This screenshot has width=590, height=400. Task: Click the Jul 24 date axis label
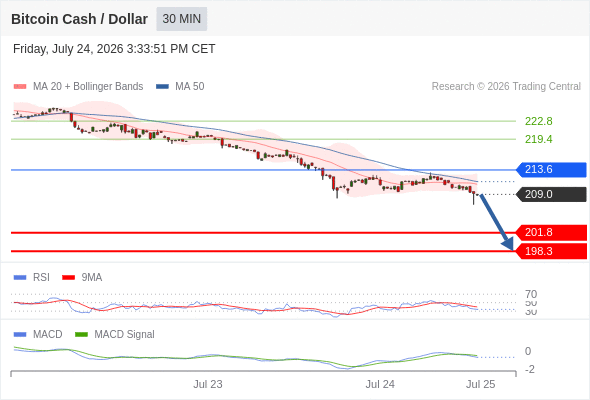(x=380, y=384)
